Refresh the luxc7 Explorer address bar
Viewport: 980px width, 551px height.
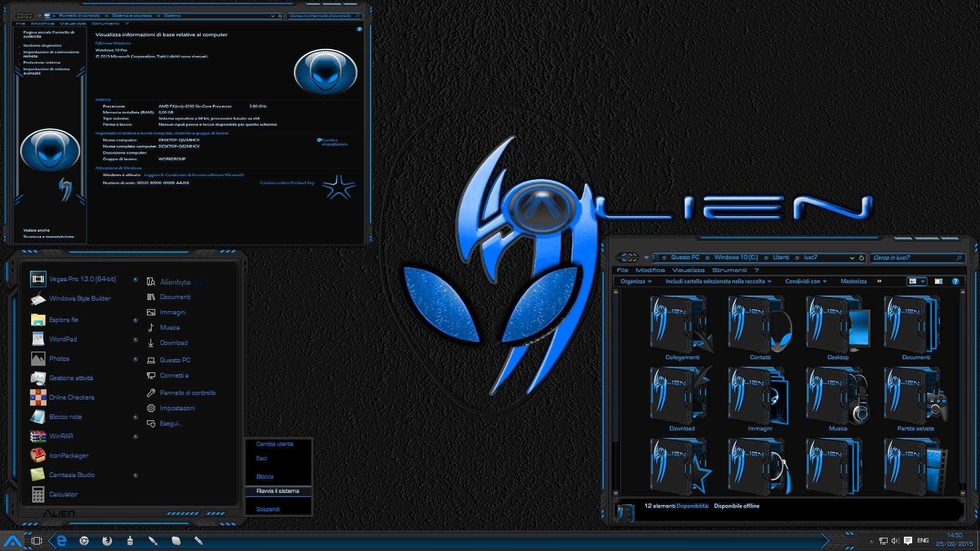(862, 258)
